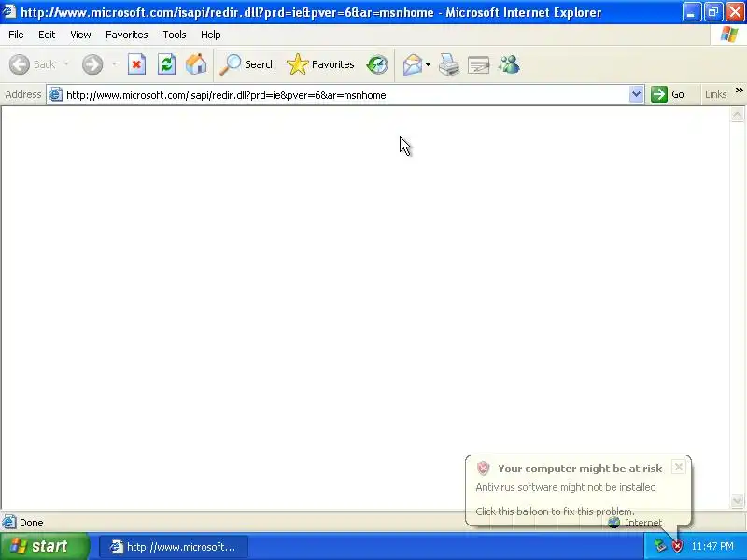Screen dimensions: 747x560
Task: Open the Favorites pane from toolbar
Action: [x=320, y=64]
